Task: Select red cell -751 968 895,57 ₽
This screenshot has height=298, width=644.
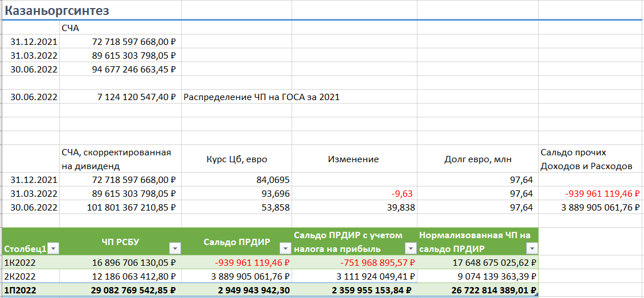Action: 354,262
